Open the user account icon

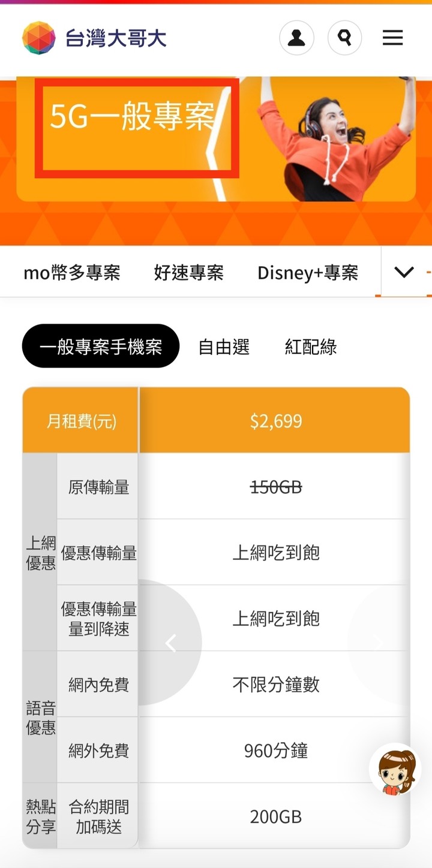point(296,38)
